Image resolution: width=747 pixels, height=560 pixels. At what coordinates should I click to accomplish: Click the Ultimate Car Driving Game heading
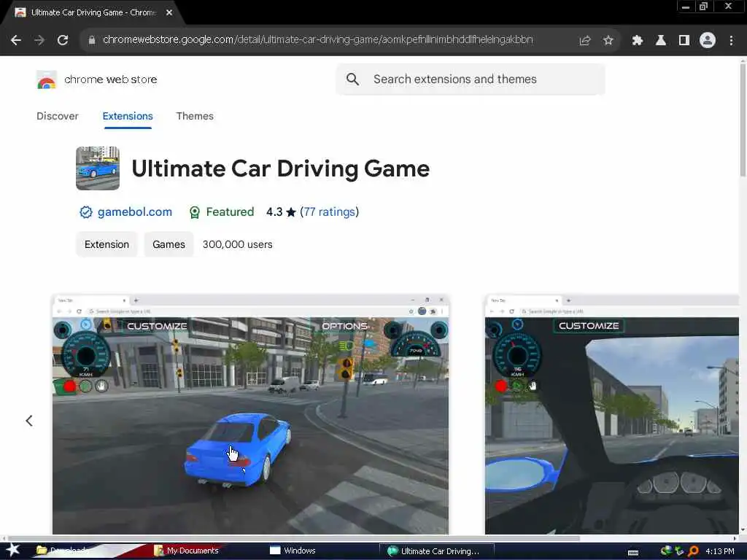pos(281,168)
